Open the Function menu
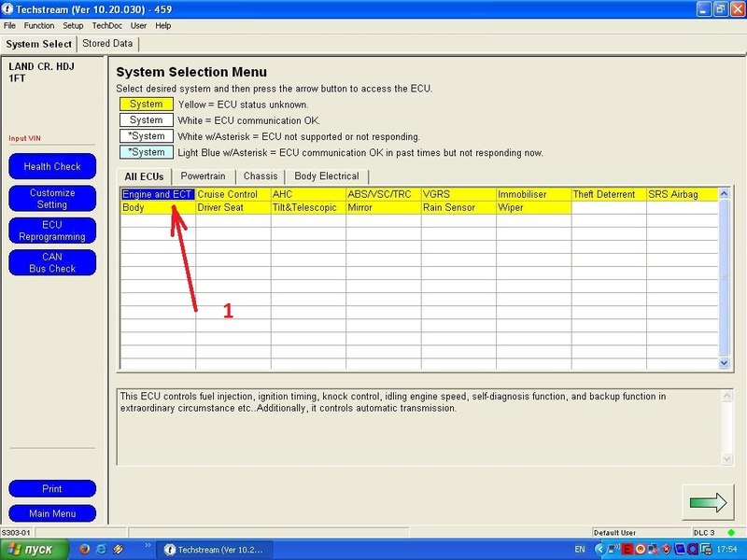 [39, 25]
